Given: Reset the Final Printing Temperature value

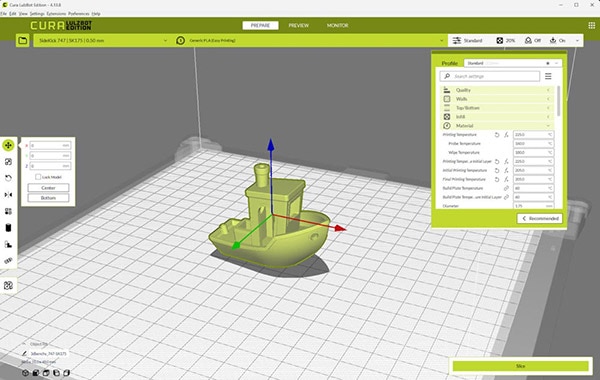Looking at the screenshot, I should [x=497, y=179].
